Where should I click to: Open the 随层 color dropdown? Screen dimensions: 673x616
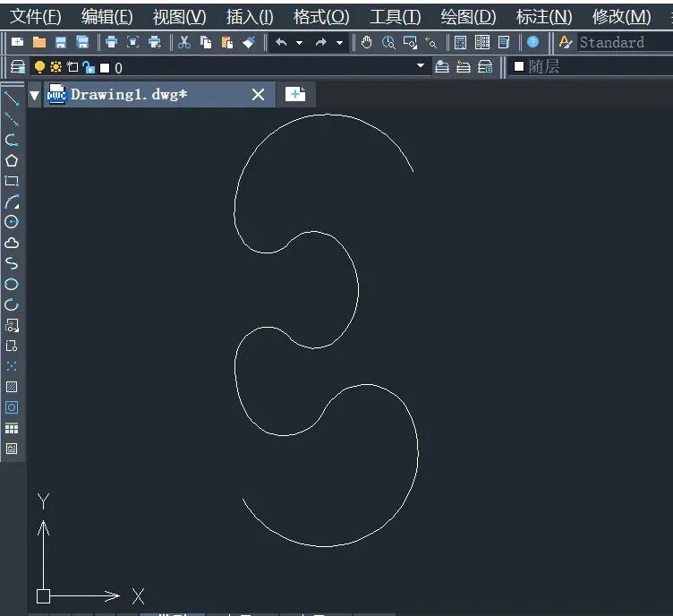(x=591, y=66)
